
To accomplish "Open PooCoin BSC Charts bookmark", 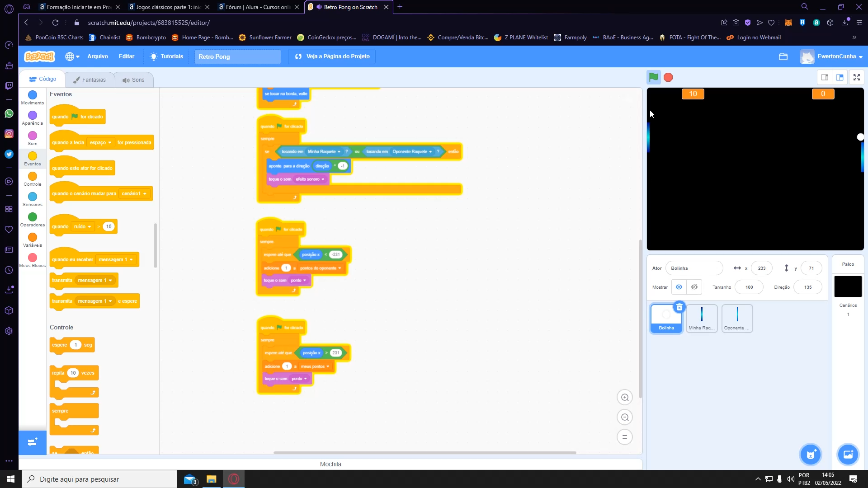I will pos(54,38).
